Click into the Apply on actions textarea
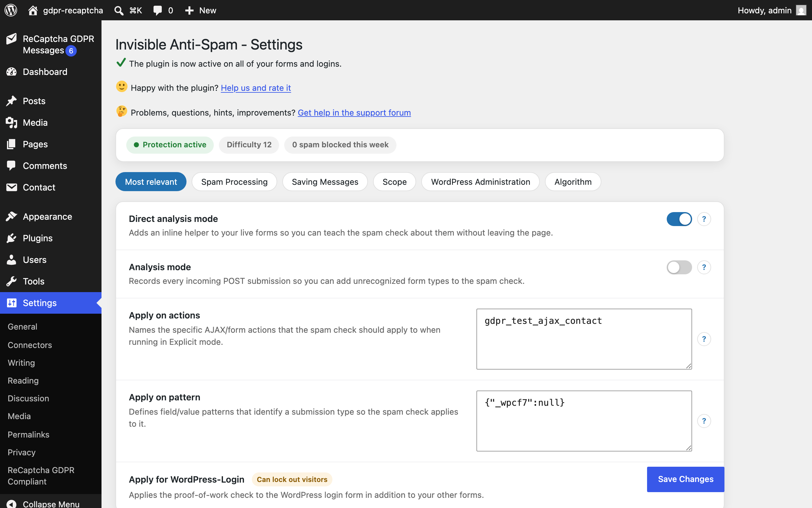The width and height of the screenshot is (812, 508). point(584,339)
